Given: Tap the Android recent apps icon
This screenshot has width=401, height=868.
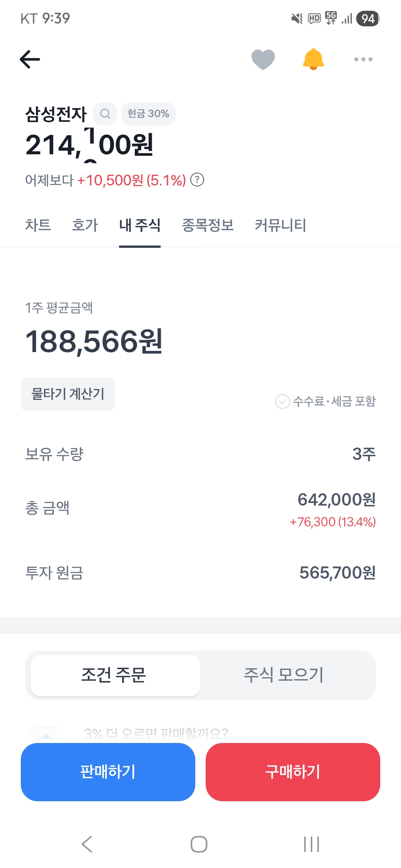Looking at the screenshot, I should point(311,844).
